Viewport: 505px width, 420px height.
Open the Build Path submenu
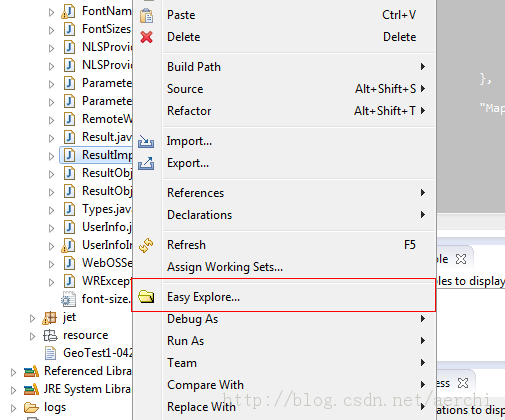coord(284,67)
